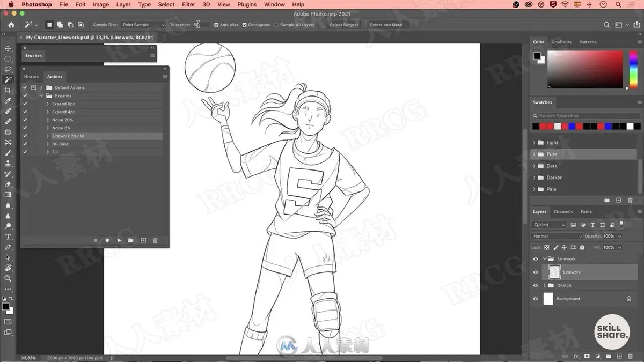Create new layer in Layers panel

[619, 356]
